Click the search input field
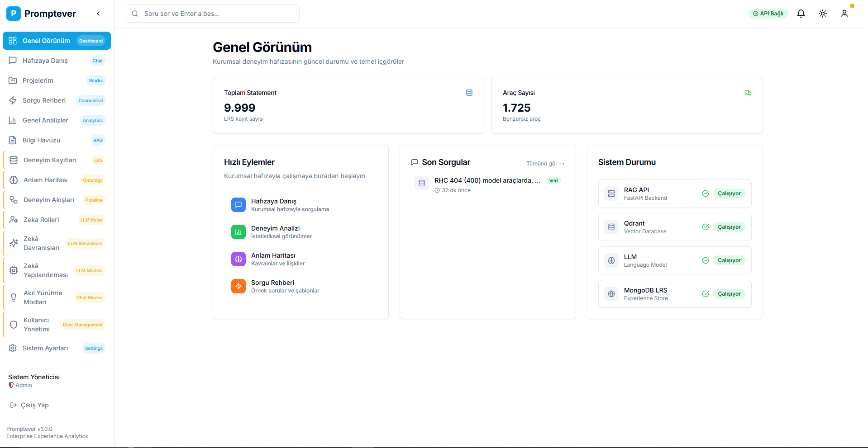Viewport: 868px width, 448px height. (x=213, y=14)
